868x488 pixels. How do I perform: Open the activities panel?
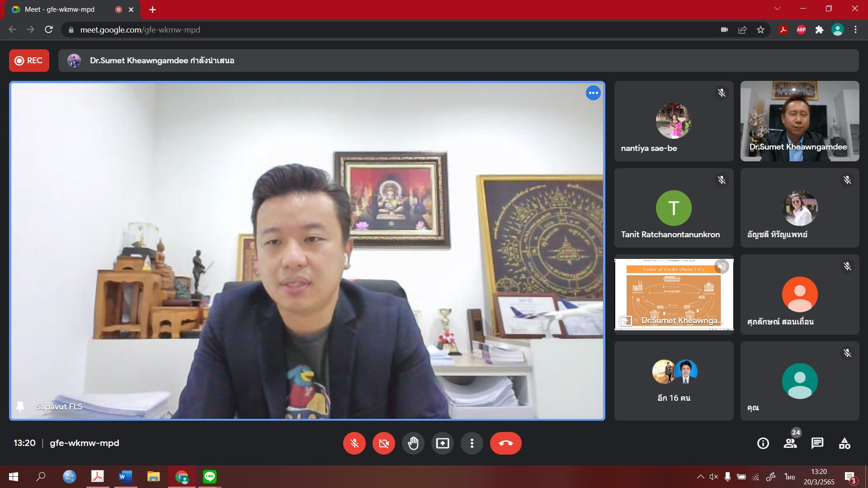844,443
